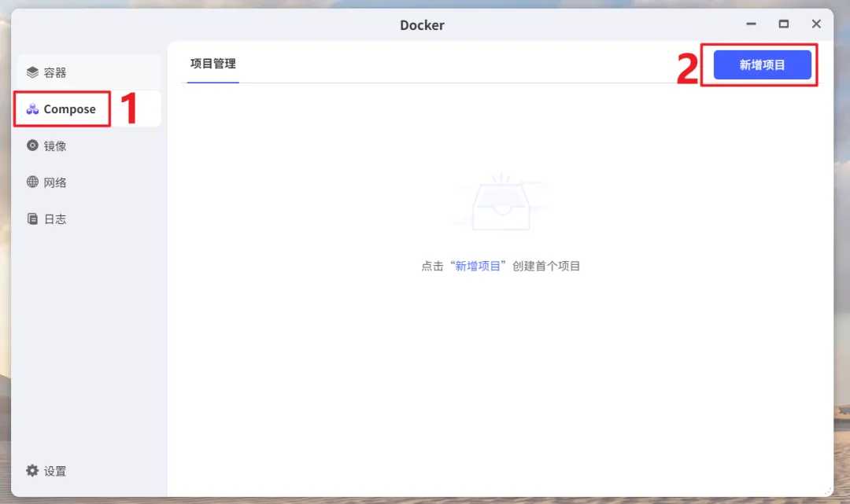Click the Compose cubes icon in sidebar
Viewport: 850px width, 504px height.
coord(32,109)
